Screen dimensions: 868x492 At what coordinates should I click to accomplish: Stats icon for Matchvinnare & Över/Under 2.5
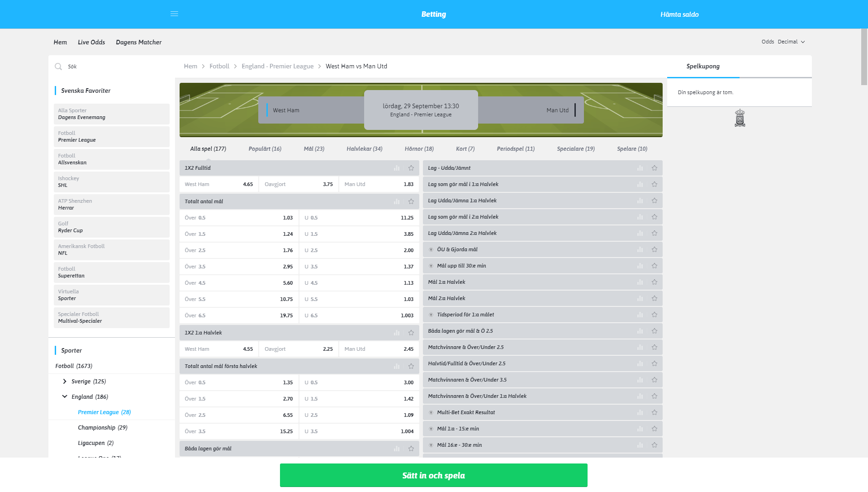pos(640,347)
